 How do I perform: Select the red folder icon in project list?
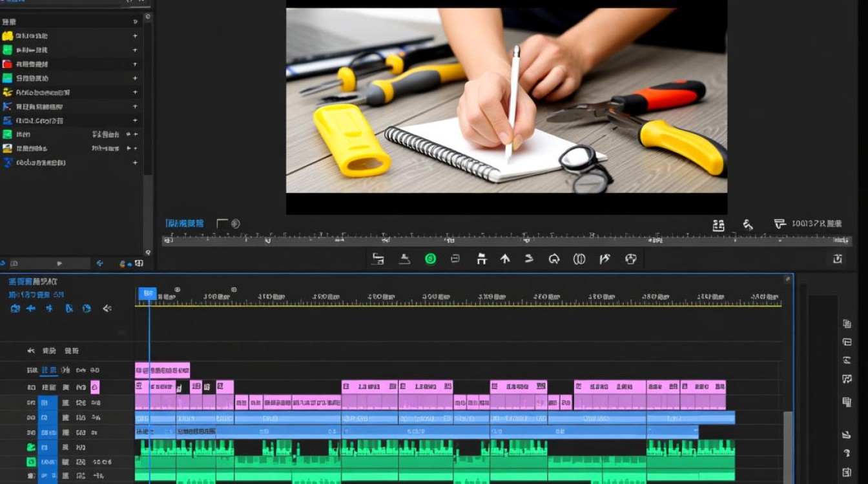pos(7,64)
